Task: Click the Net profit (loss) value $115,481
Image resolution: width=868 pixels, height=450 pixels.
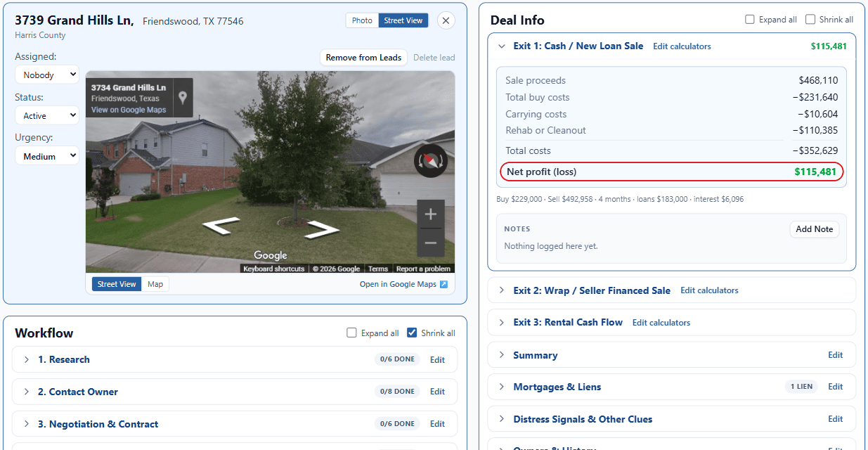Action: tap(816, 172)
